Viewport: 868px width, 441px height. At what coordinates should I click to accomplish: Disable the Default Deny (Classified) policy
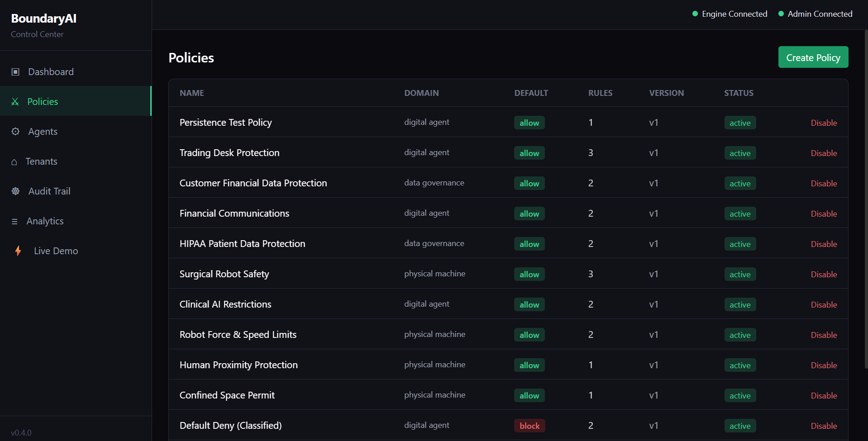824,426
